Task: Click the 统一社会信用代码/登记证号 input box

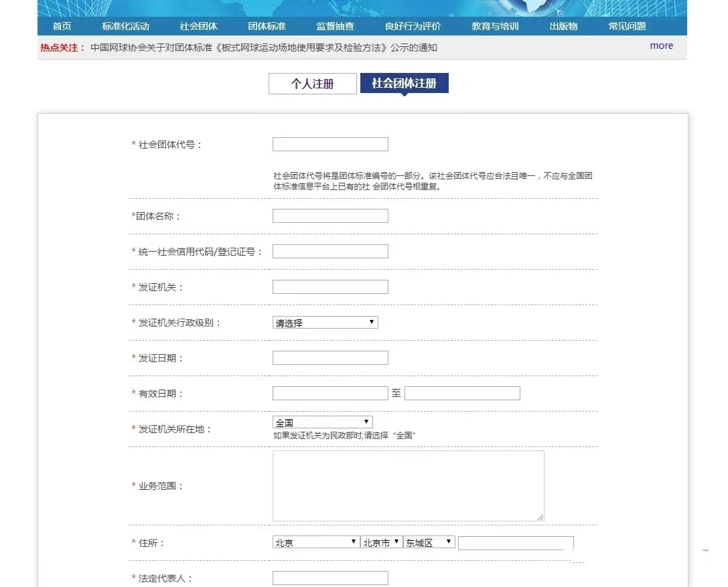Action: [x=330, y=252]
